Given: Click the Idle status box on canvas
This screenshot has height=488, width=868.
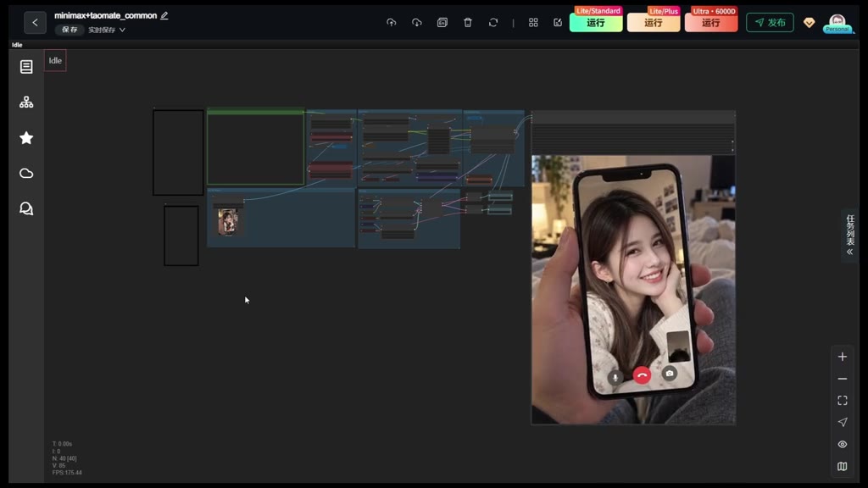Looking at the screenshot, I should [55, 61].
